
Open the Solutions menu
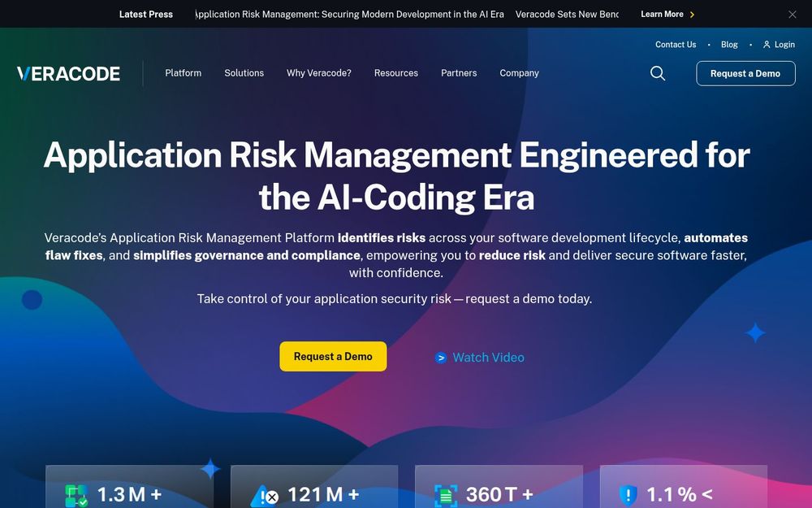(x=244, y=73)
